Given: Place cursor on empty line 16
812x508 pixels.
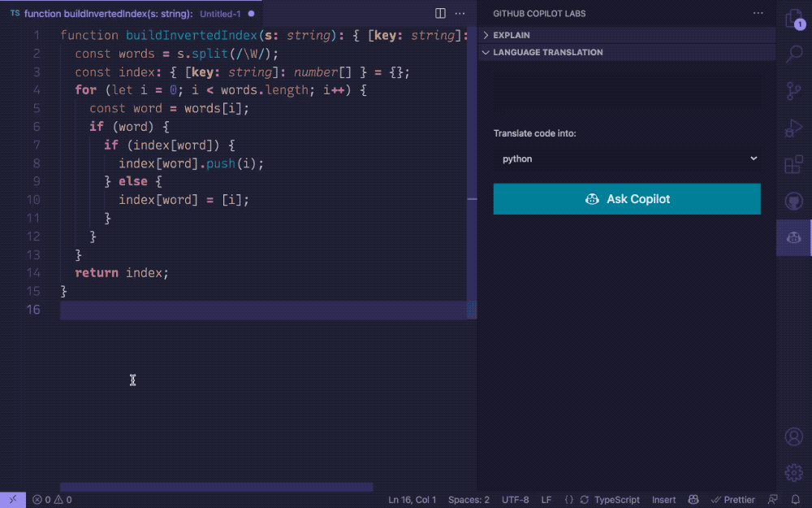Looking at the screenshot, I should (x=263, y=310).
